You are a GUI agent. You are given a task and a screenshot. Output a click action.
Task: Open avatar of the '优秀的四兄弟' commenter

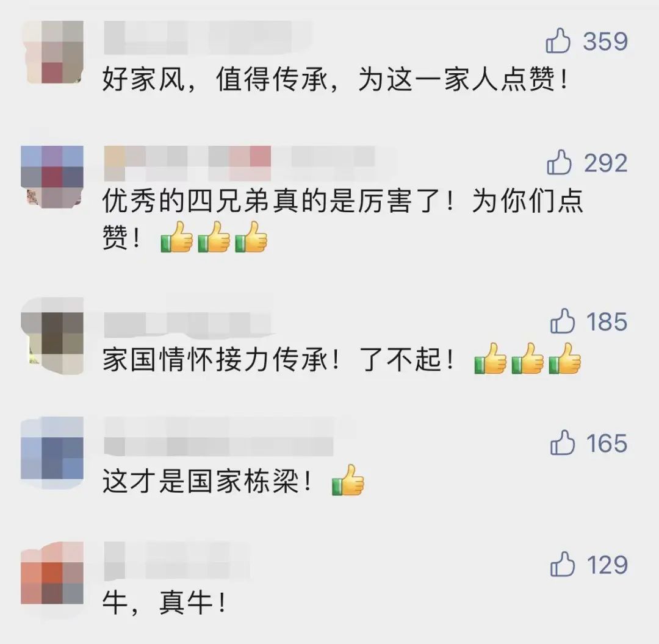click(52, 177)
